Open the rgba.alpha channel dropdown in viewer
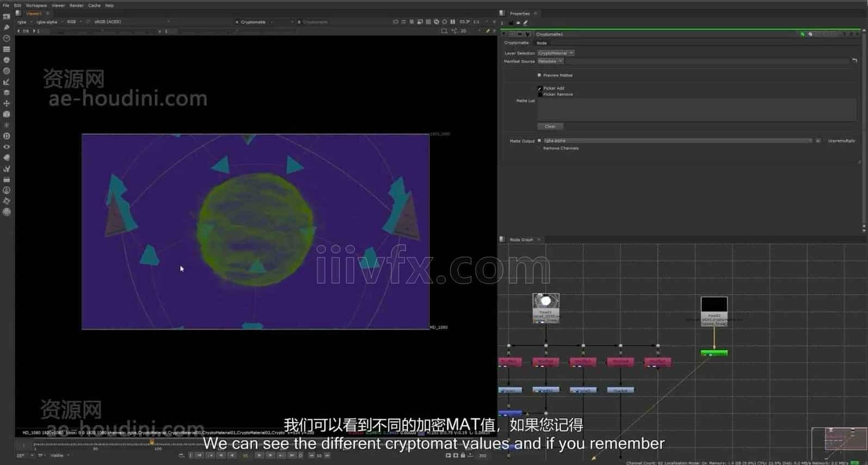 pos(49,22)
